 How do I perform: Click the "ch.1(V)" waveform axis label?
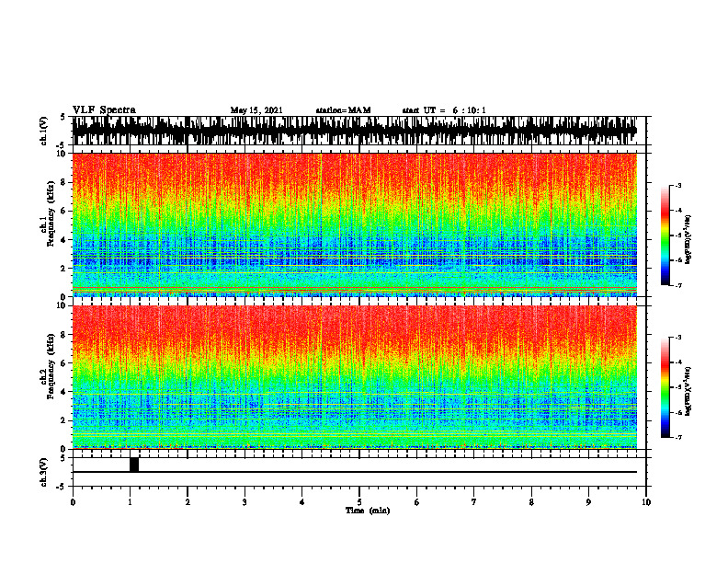pyautogui.click(x=44, y=131)
